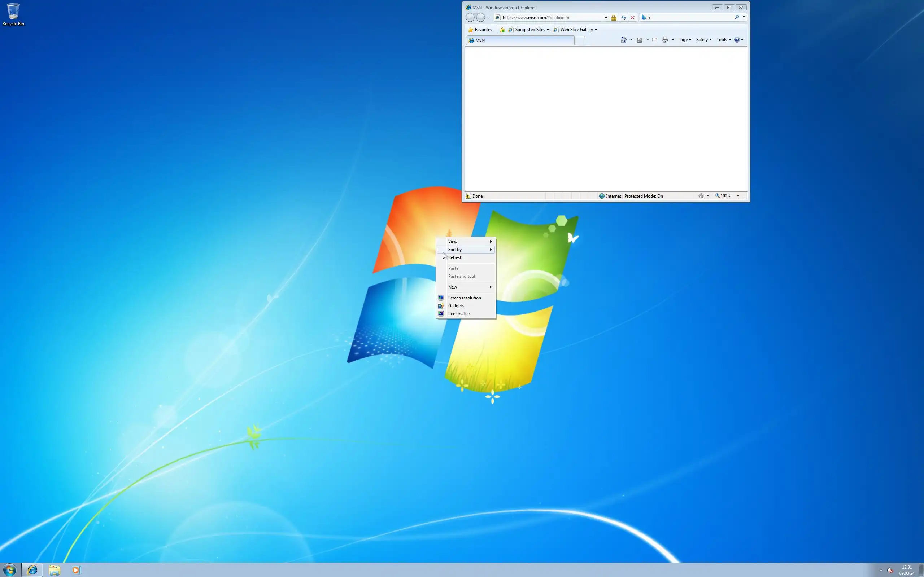Choose Personalize from the context menu
The width and height of the screenshot is (924, 577).
click(x=458, y=314)
